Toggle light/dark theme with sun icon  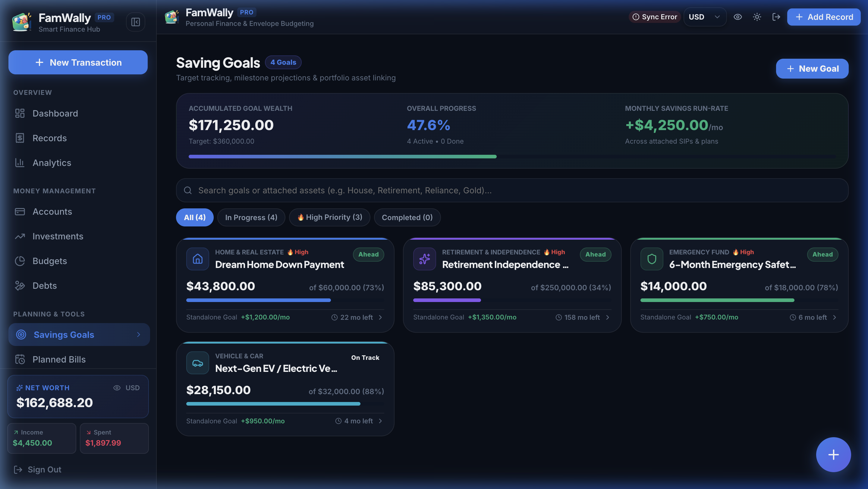point(757,17)
